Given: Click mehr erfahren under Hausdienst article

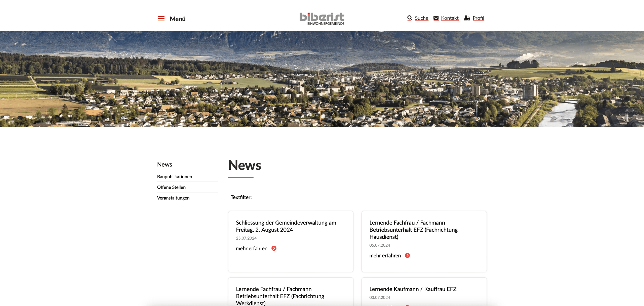Looking at the screenshot, I should tap(385, 255).
